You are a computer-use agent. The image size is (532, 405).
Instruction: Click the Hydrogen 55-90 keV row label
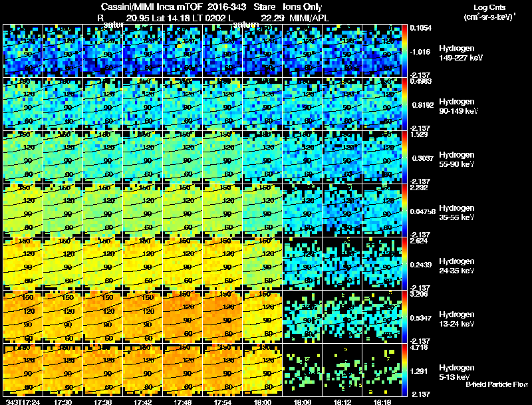click(457, 160)
